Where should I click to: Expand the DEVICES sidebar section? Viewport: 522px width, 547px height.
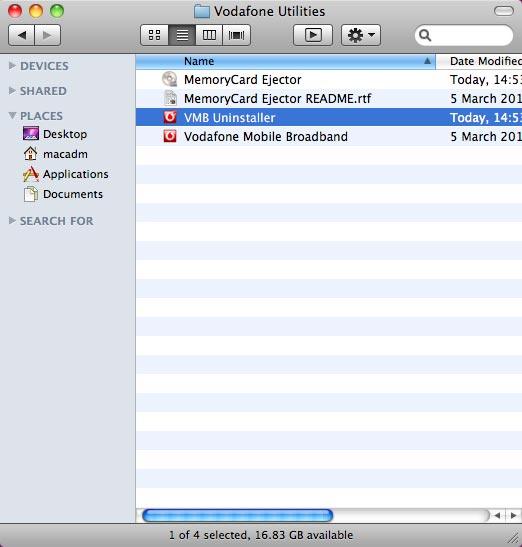[x=12, y=65]
